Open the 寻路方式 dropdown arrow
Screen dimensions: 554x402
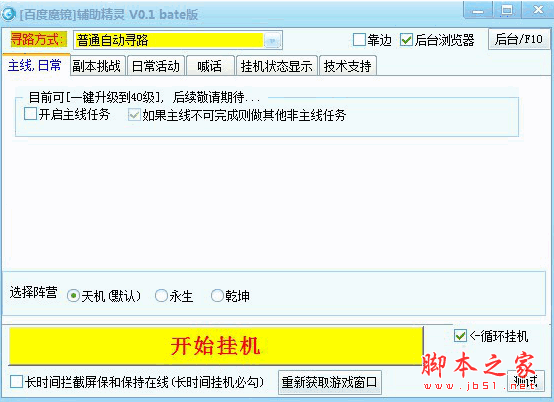272,41
